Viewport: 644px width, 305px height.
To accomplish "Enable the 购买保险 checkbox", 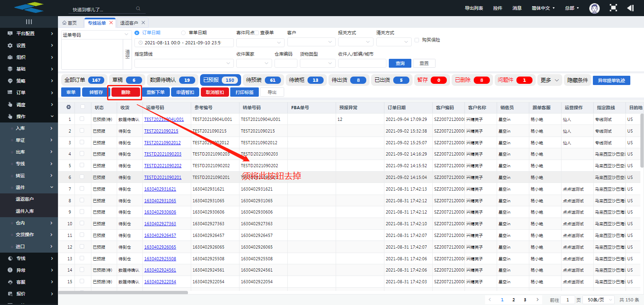I will pyautogui.click(x=417, y=40).
